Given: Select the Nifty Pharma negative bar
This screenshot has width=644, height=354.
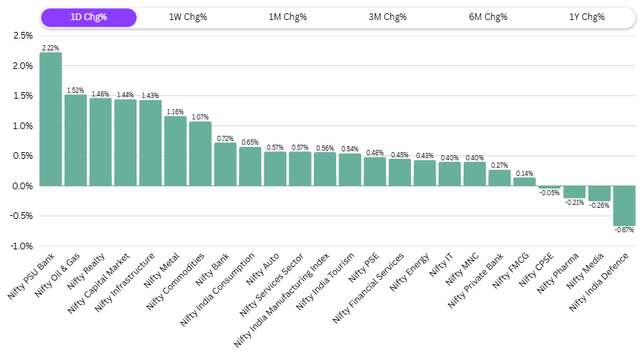Looking at the screenshot, I should tap(574, 192).
